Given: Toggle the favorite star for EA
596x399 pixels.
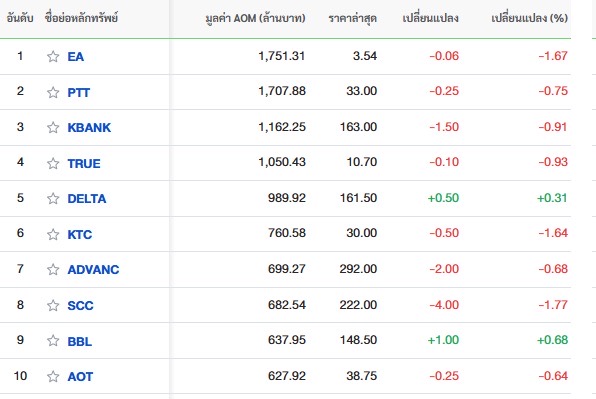Looking at the screenshot, I should click(x=53, y=57).
